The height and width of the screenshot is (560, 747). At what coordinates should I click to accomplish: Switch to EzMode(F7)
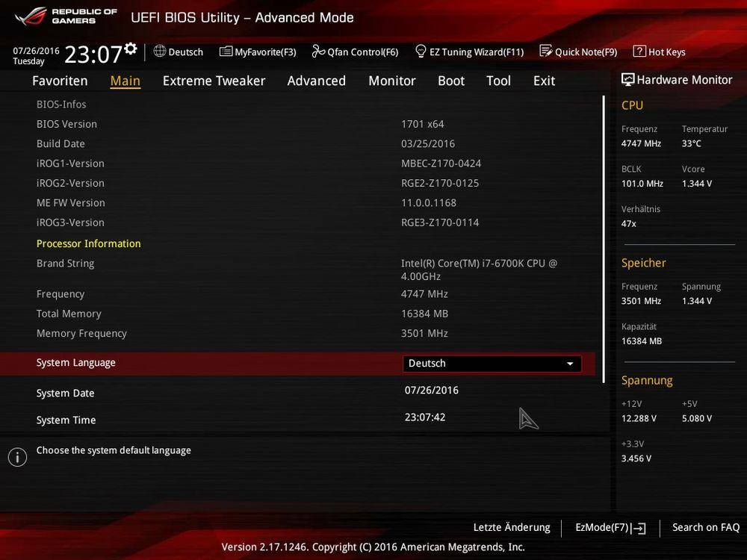(611, 528)
